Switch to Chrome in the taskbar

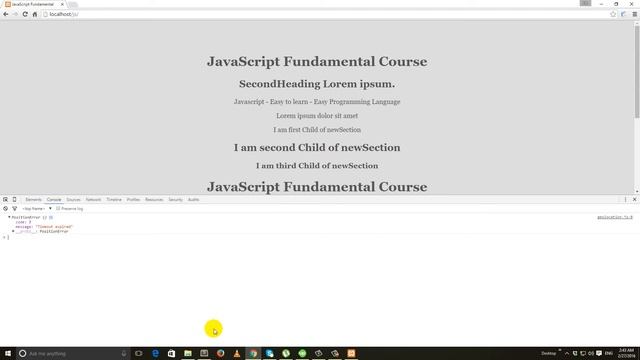coord(253,353)
